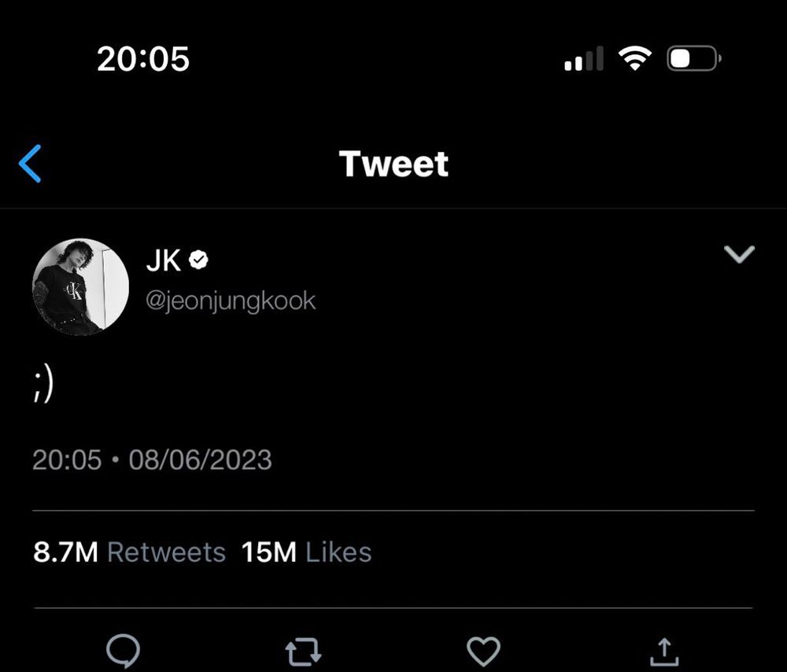Image resolution: width=787 pixels, height=672 pixels.
Task: Go back using the blue chevron
Action: [x=30, y=164]
